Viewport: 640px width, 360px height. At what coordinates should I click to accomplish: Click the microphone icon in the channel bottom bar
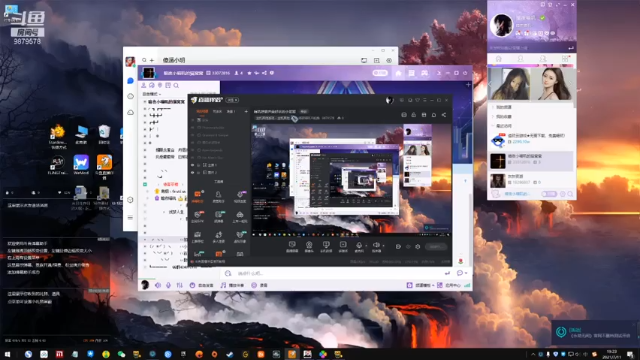(168, 285)
